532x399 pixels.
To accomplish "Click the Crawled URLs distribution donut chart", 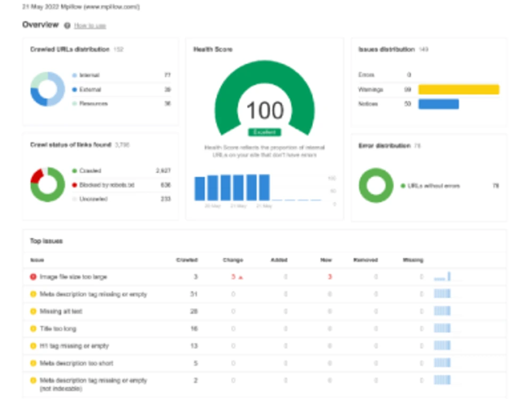I will (47, 89).
